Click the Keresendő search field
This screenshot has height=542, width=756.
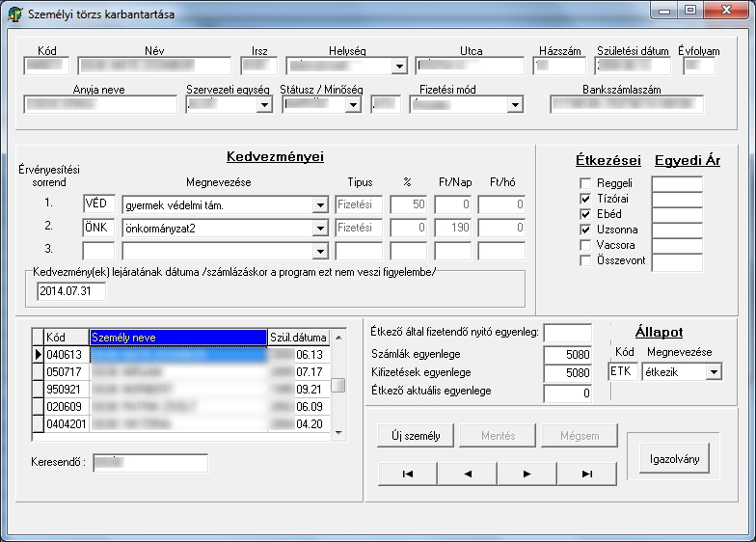(150, 463)
